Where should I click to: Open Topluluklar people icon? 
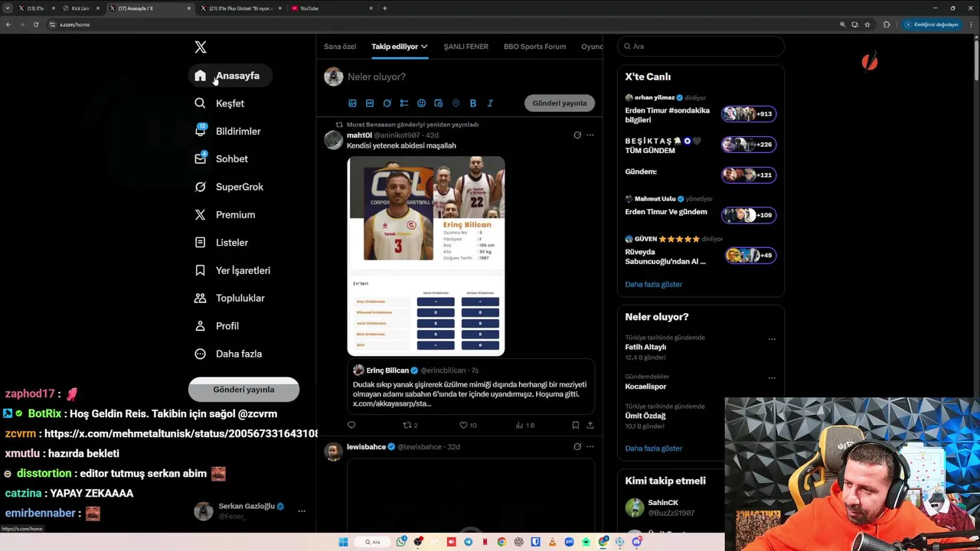coord(200,298)
